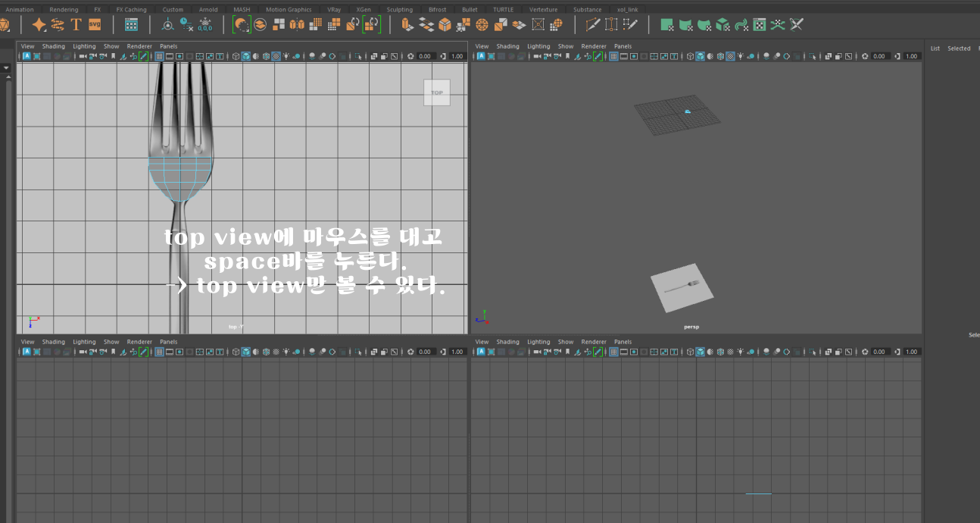
Task: Toggle Film Gate in top view panel toolbar
Action: coord(169,56)
